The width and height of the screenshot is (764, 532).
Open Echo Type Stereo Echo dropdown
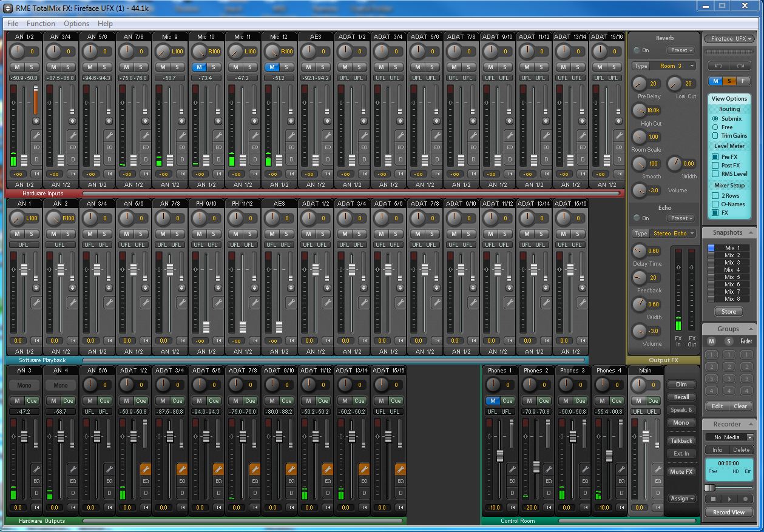click(674, 234)
